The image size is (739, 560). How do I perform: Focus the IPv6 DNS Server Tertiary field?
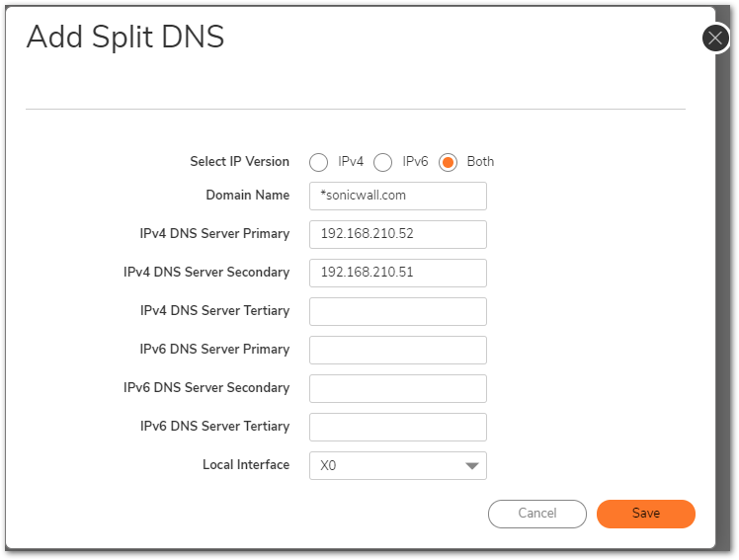tap(398, 428)
